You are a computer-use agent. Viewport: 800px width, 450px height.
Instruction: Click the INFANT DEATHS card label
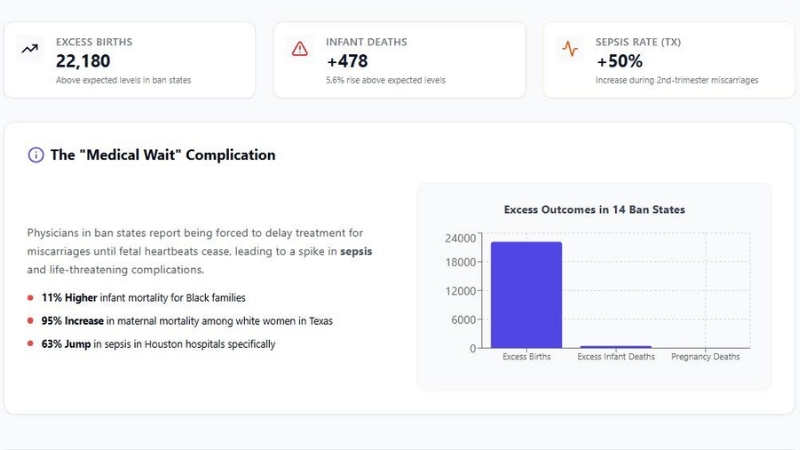366,42
